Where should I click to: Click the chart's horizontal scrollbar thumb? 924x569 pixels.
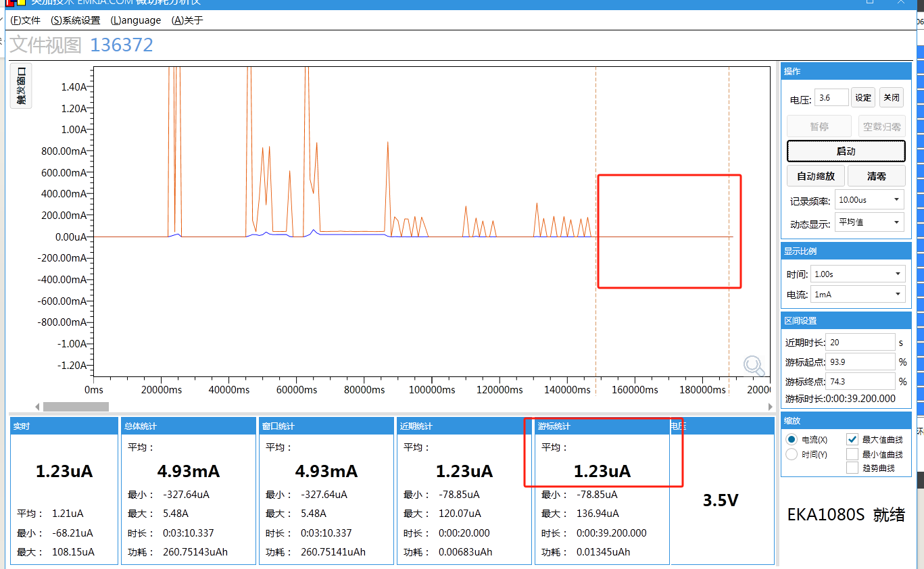(x=76, y=407)
